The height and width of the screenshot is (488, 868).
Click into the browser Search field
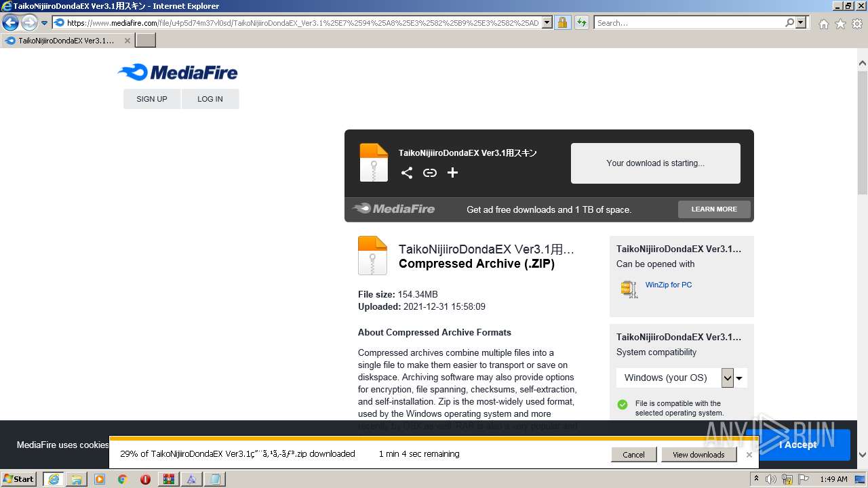(689, 22)
